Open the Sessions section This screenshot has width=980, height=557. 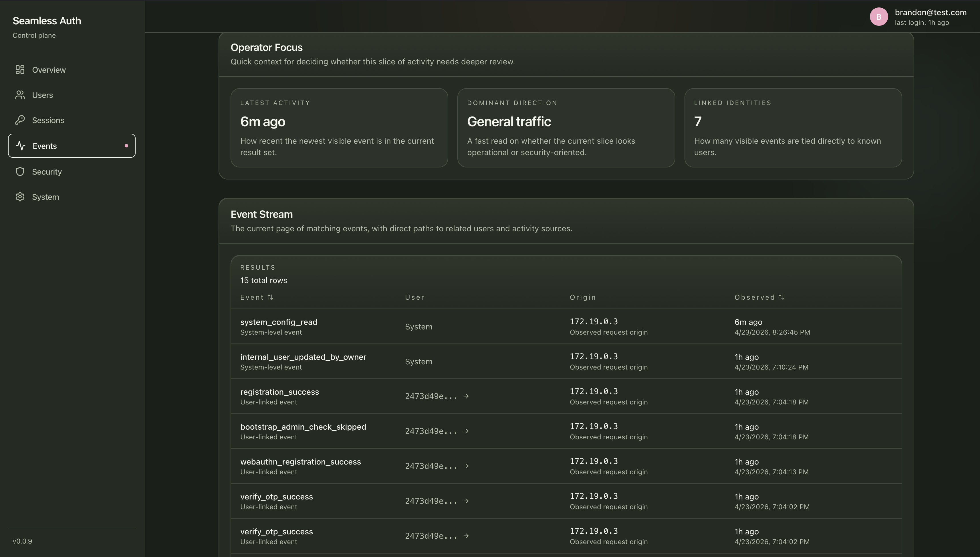click(72, 120)
